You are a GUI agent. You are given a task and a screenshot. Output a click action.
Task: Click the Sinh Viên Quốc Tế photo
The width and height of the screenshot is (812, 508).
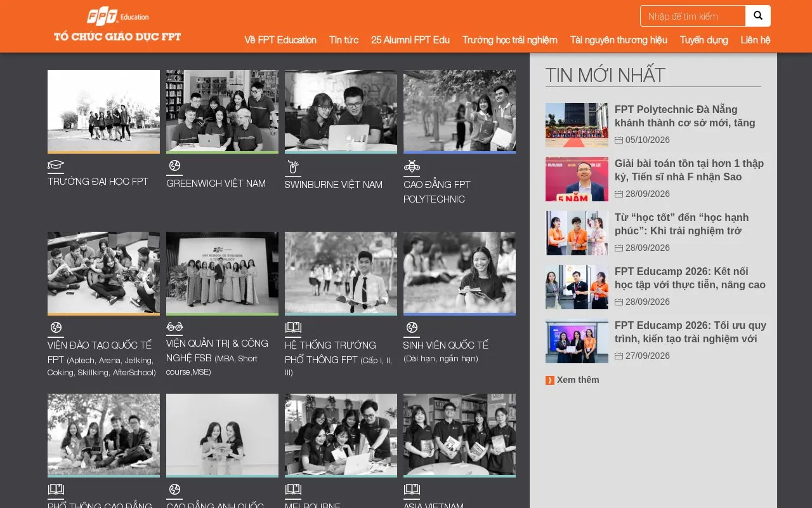coord(459,274)
